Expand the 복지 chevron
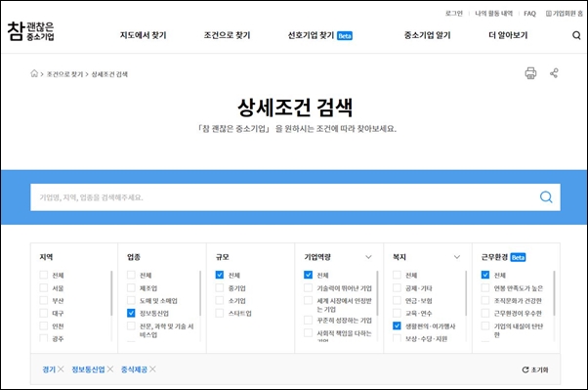This screenshot has height=390, width=588. click(x=457, y=257)
